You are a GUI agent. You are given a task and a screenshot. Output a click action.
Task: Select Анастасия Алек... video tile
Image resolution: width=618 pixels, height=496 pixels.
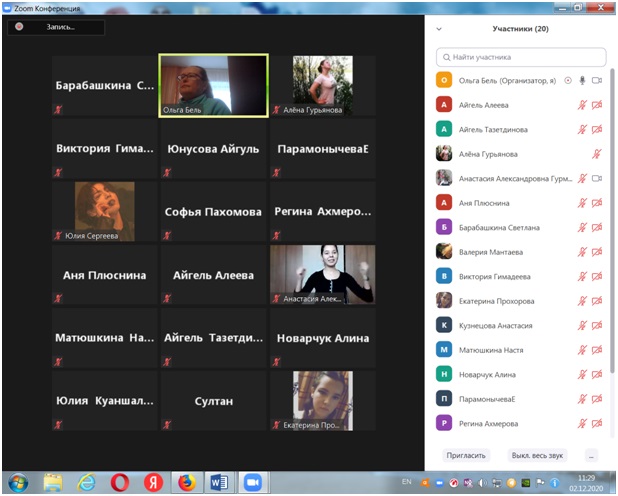(323, 275)
